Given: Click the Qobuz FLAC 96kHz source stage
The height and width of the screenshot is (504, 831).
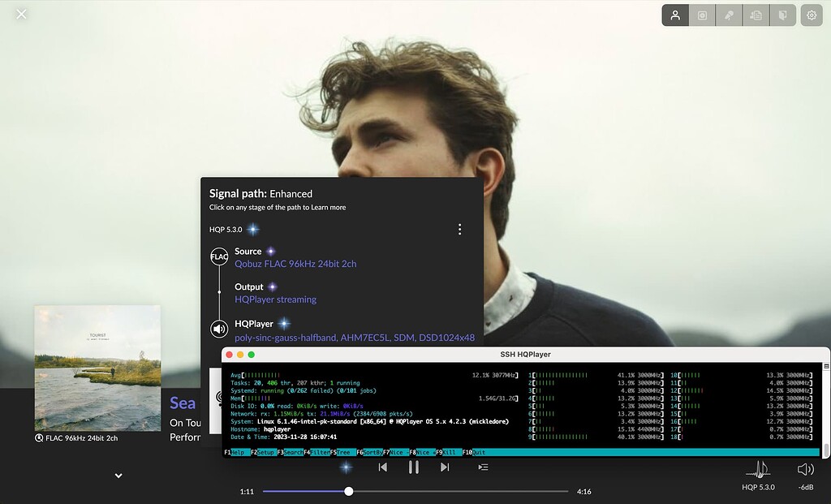Looking at the screenshot, I should 295,264.
